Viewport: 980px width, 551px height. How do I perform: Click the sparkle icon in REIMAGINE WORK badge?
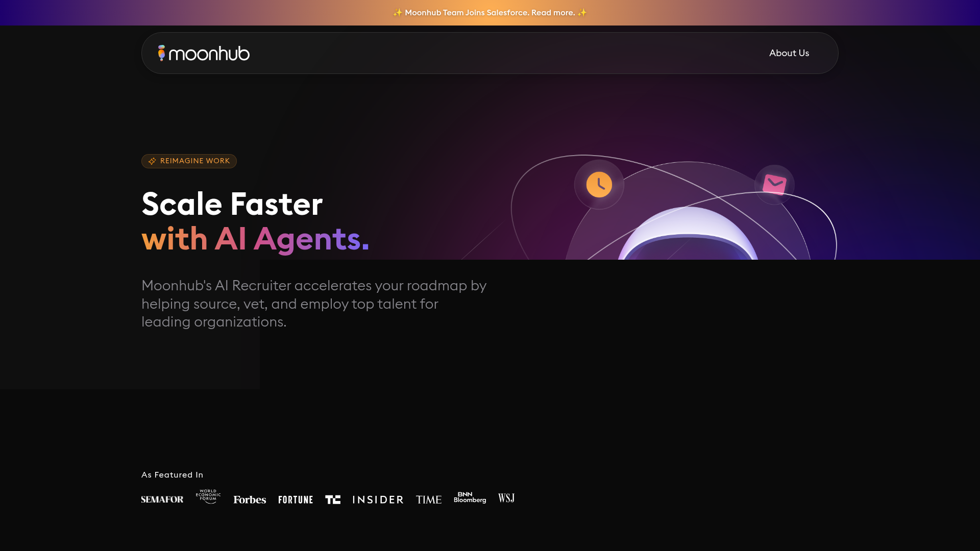tap(152, 161)
